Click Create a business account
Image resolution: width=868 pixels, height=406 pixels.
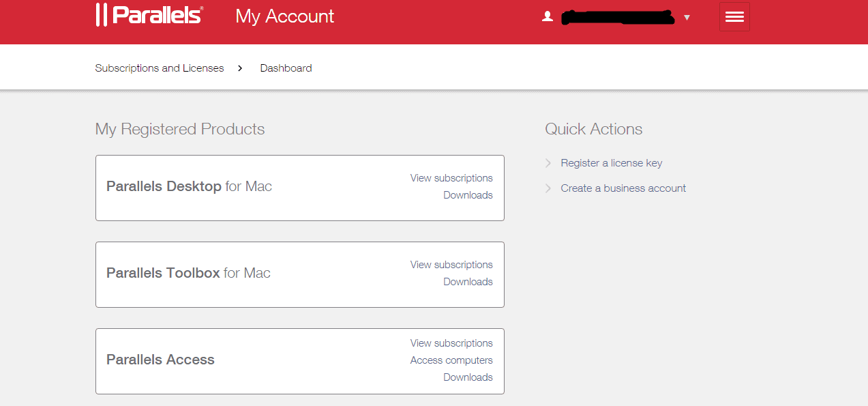pos(623,188)
